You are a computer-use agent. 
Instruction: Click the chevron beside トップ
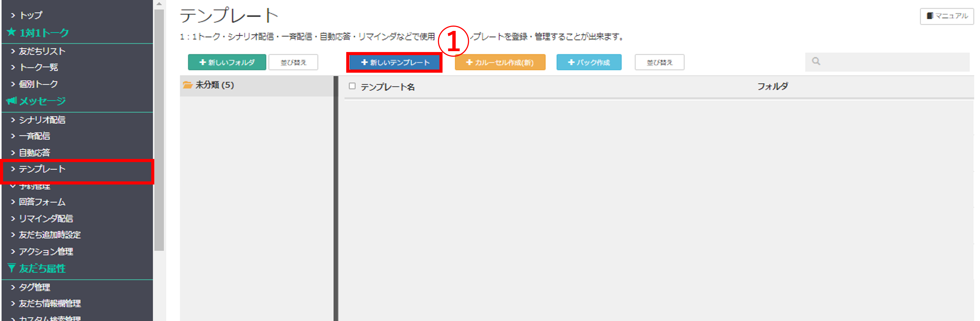click(13, 15)
